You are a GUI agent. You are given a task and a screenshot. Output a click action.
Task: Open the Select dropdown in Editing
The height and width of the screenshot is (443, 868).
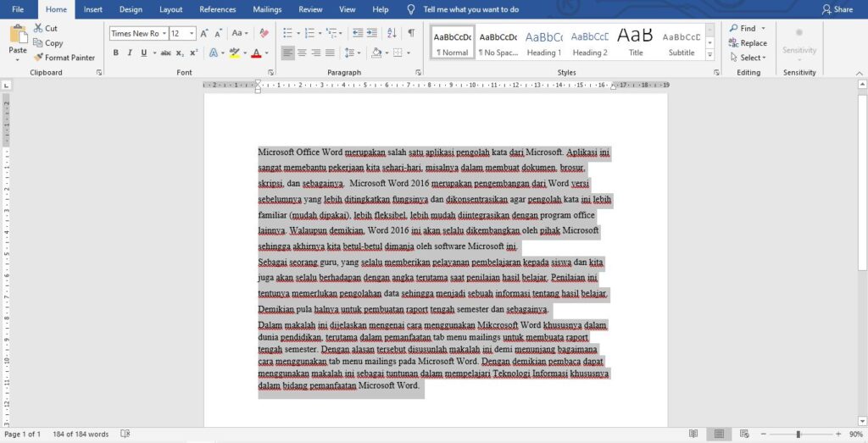pos(748,58)
